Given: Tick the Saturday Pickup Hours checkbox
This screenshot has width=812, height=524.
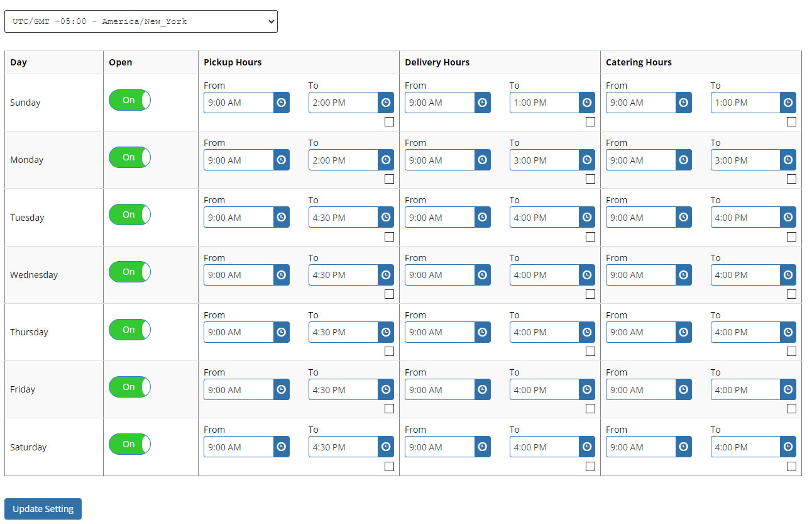Looking at the screenshot, I should point(389,466).
